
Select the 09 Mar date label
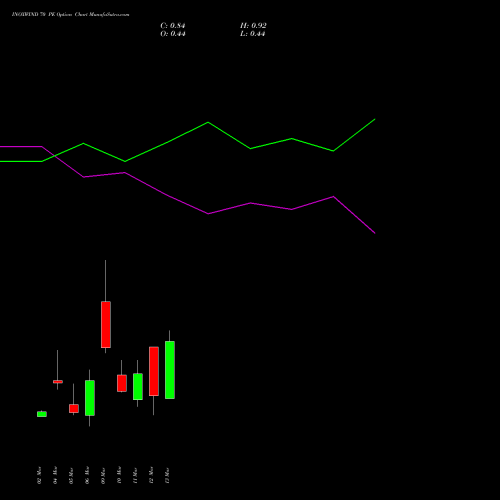pos(103,476)
